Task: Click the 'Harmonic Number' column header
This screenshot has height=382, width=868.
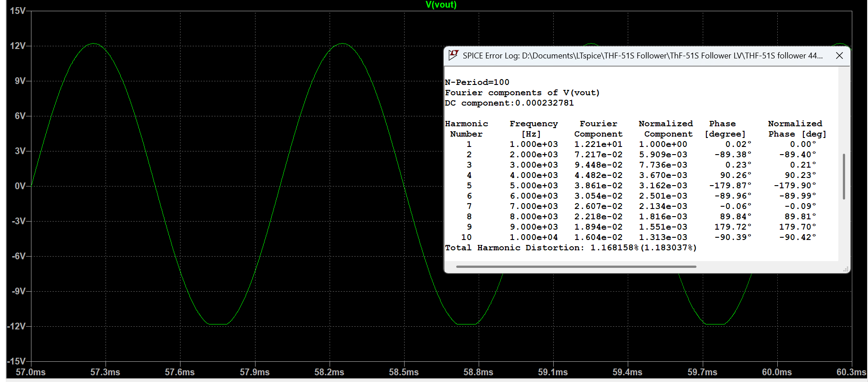Action: [x=466, y=129]
